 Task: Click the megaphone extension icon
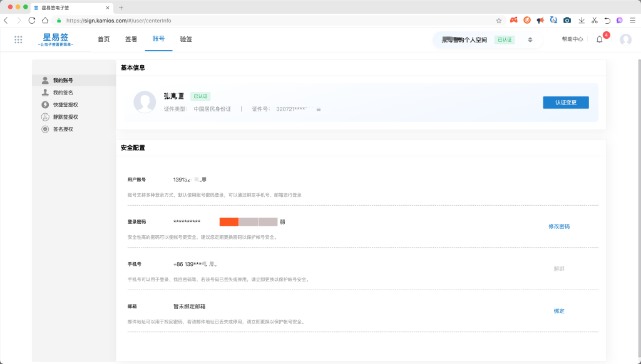540,21
